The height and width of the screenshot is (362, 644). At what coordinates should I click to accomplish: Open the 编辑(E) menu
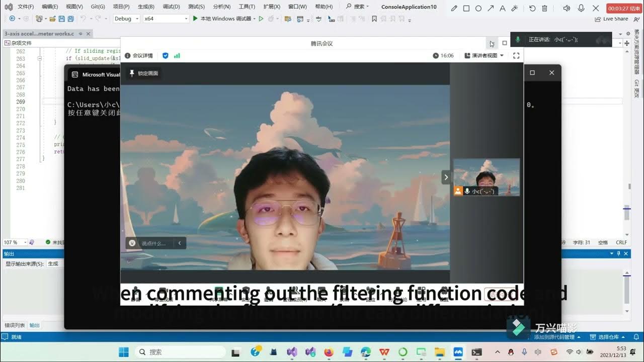tap(50, 7)
